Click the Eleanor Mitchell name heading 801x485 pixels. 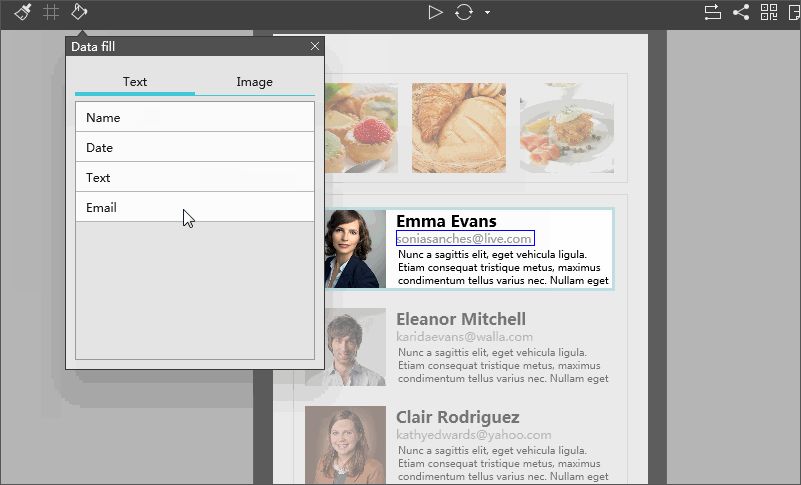461,319
